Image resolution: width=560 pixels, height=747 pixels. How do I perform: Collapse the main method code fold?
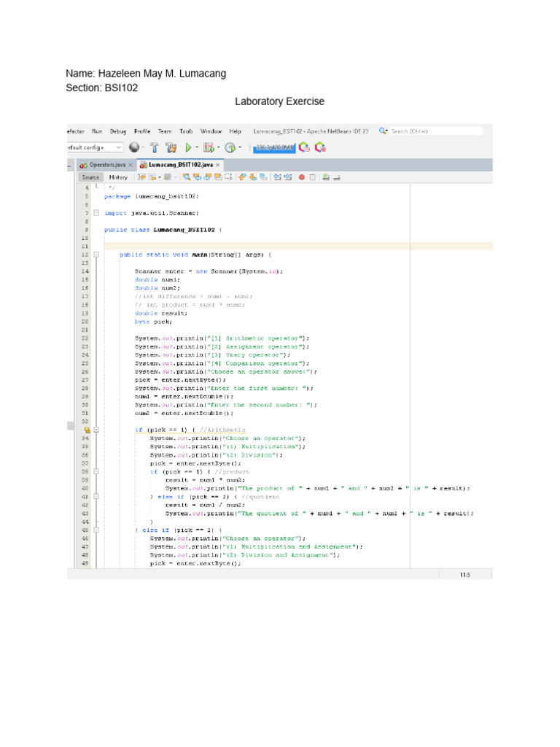[x=96, y=255]
